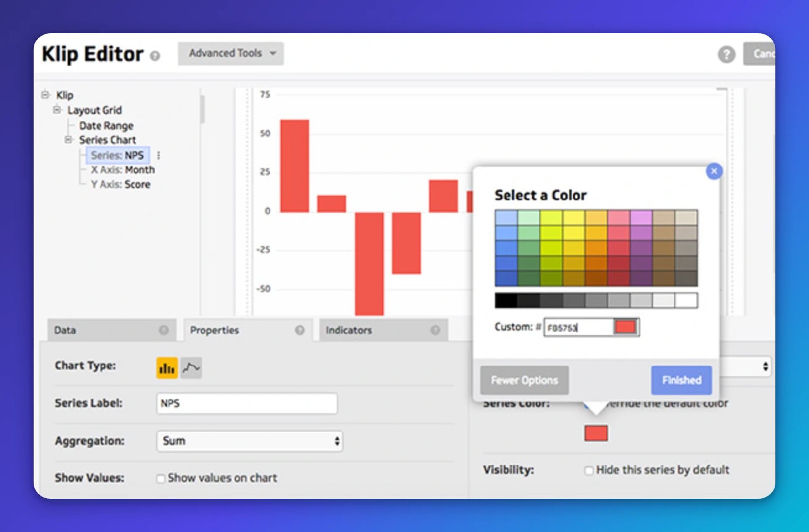
Task: Collapse the Layout Grid tree node
Action: tap(57, 110)
